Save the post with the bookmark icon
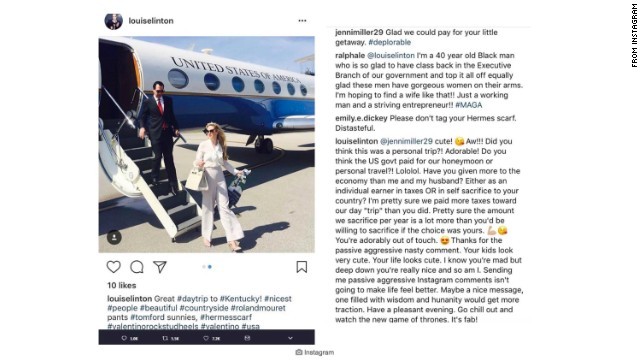The width and height of the screenshot is (640, 360). click(x=302, y=267)
